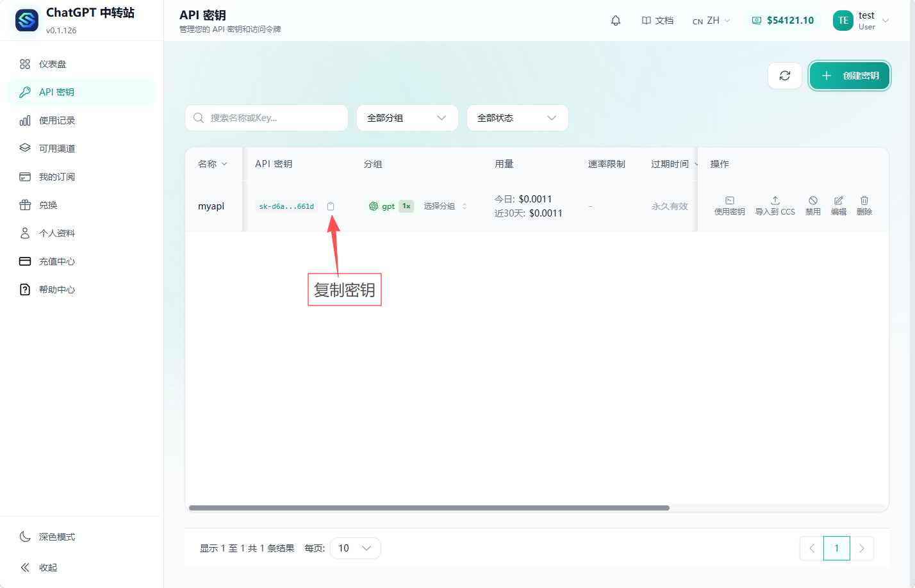Open 个人资料 sidebar item
The image size is (915, 588).
[81, 233]
